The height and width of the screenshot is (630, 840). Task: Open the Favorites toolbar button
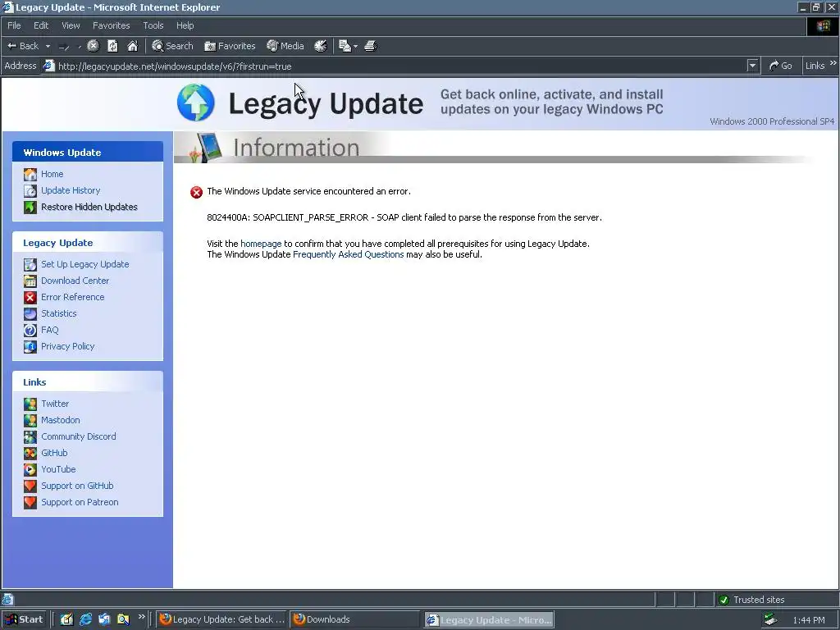click(x=230, y=46)
